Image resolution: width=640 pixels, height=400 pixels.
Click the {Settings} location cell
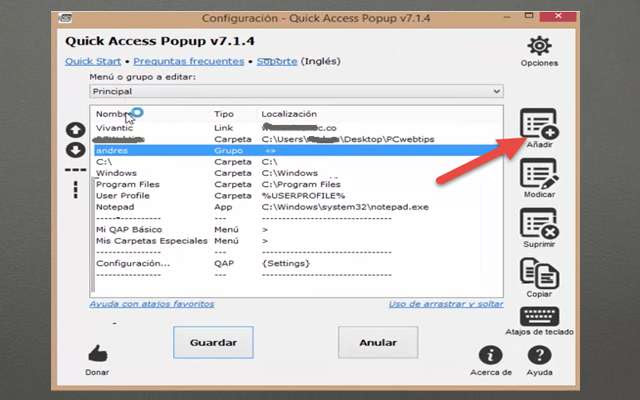pos(286,264)
